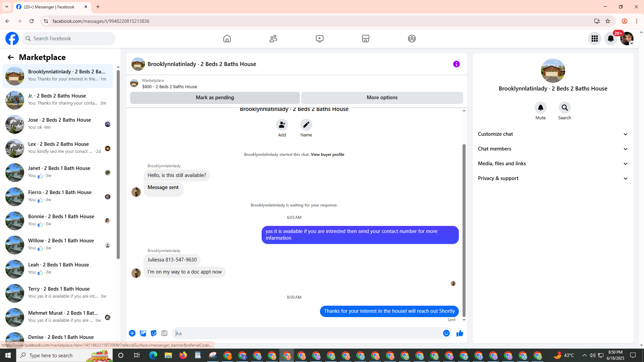
Task: Expand Media, files and links section
Action: tap(553, 164)
